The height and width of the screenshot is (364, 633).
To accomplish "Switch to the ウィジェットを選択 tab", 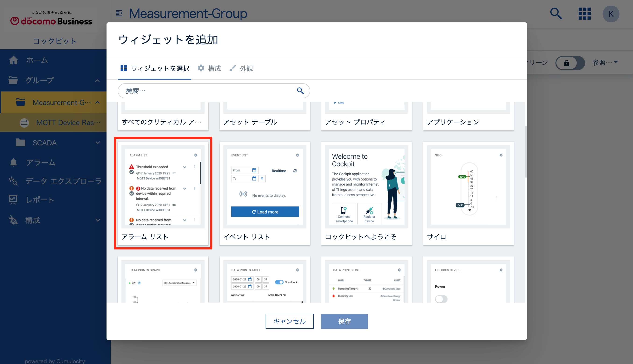I will click(155, 68).
